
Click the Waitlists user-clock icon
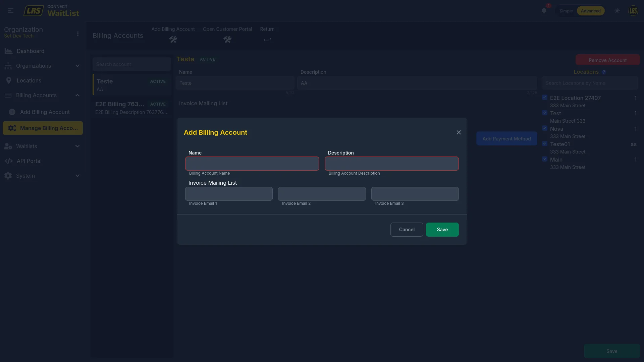click(8, 146)
